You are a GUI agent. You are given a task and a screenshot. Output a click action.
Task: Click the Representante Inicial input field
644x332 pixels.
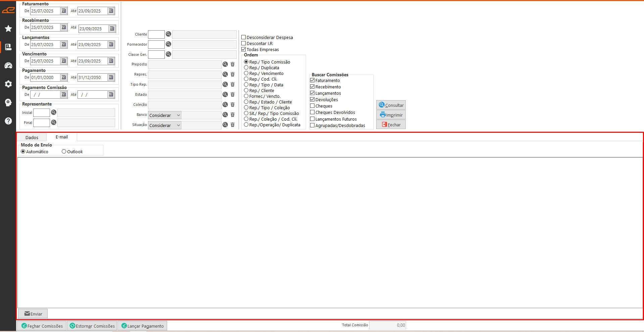point(42,113)
